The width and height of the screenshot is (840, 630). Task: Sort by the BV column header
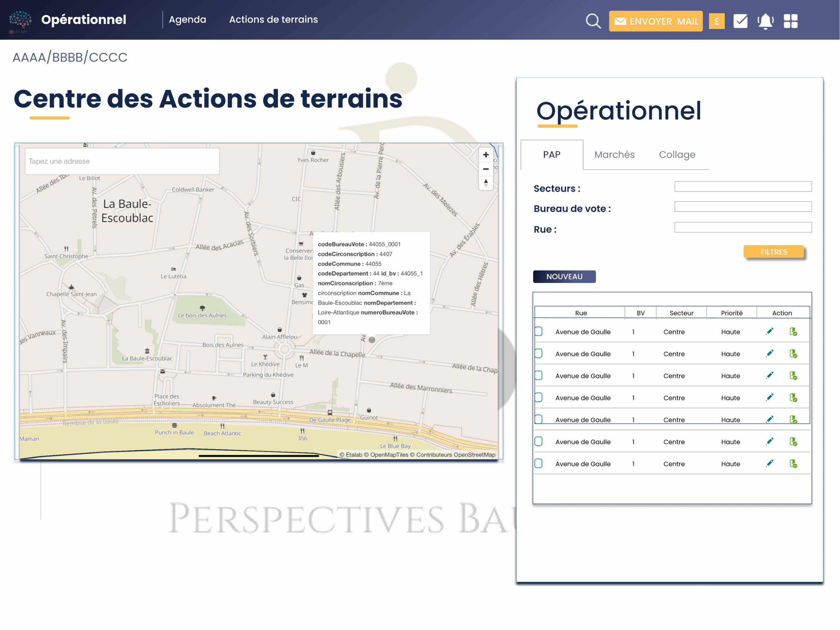(x=640, y=313)
